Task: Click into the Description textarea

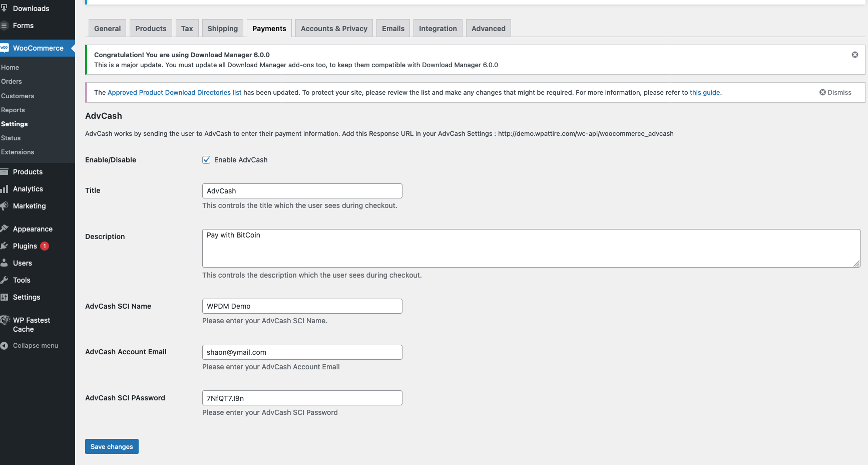Action: (531, 248)
